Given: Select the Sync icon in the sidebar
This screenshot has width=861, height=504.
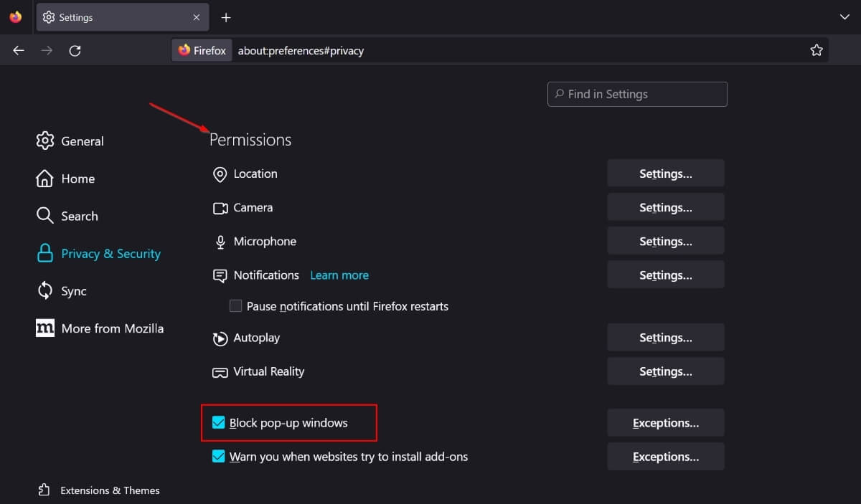Looking at the screenshot, I should click(44, 290).
